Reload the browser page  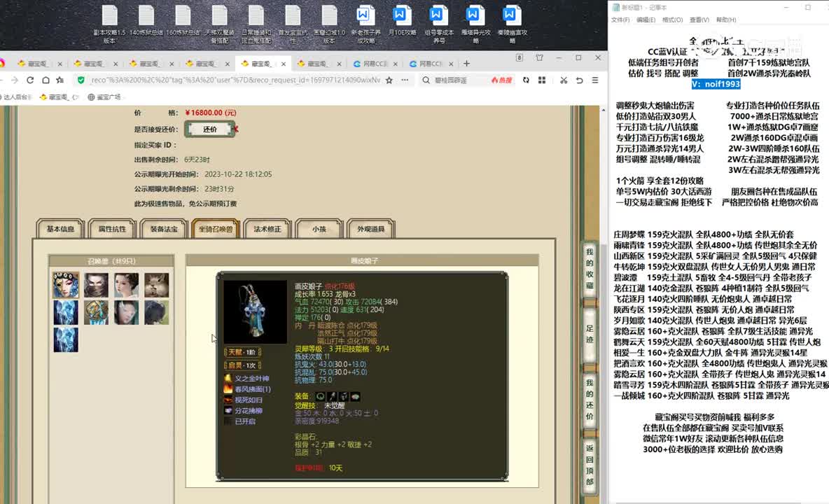(30, 80)
